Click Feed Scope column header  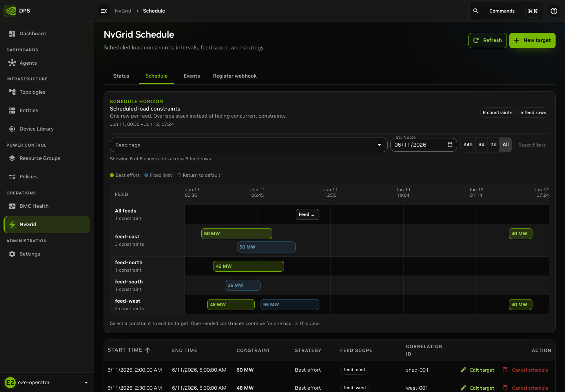[356, 350]
